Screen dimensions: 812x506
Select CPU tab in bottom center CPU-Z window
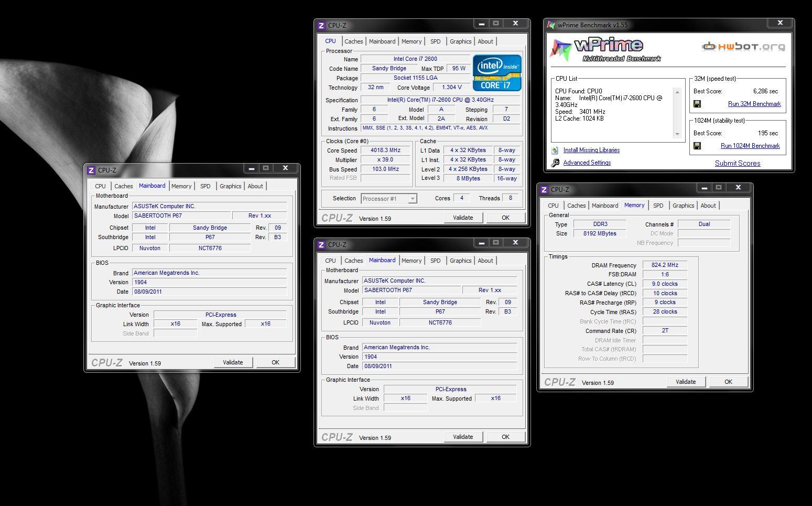pos(330,261)
